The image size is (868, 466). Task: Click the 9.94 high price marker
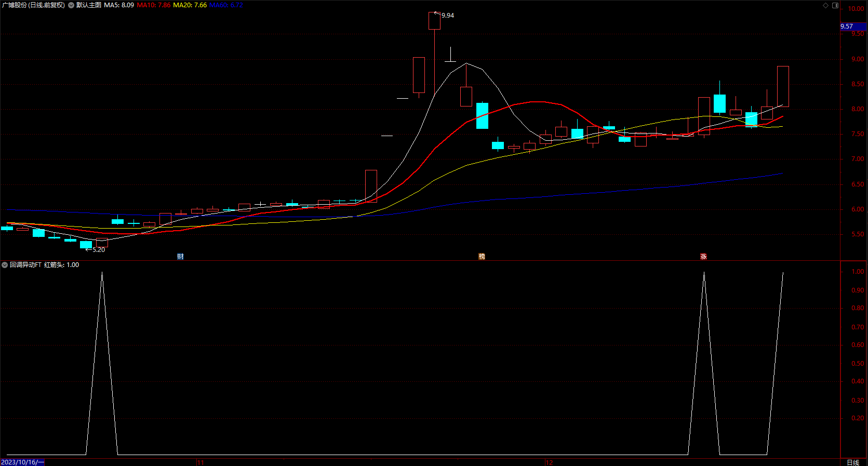coord(448,16)
